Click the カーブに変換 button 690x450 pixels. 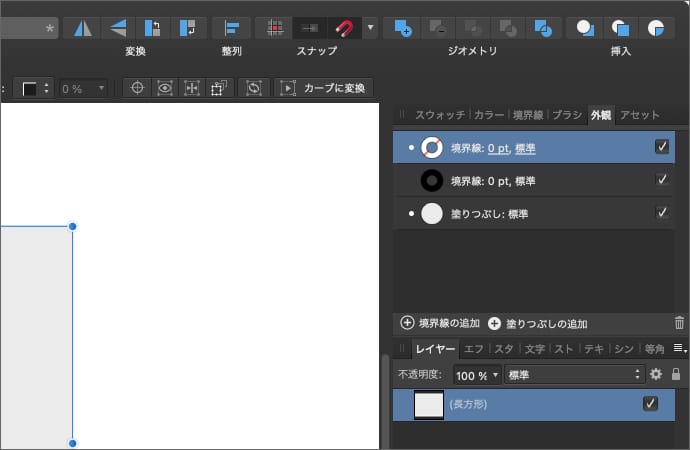point(323,88)
